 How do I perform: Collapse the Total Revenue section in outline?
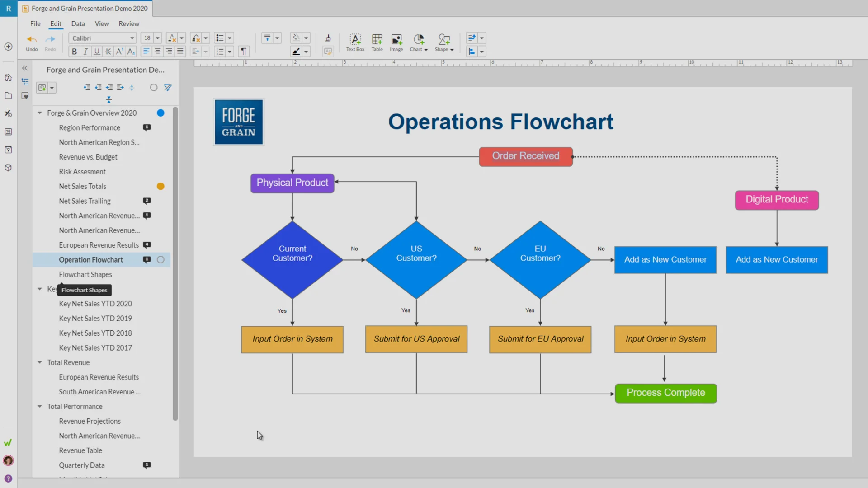tap(39, 362)
